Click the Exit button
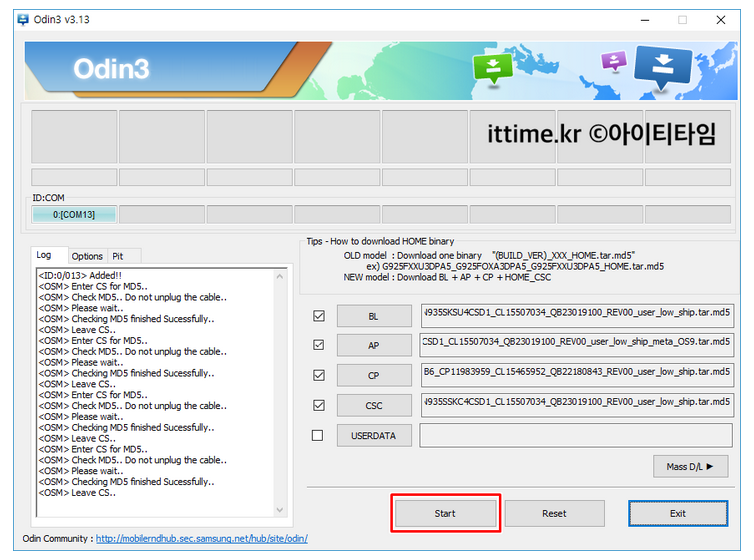 point(678,513)
